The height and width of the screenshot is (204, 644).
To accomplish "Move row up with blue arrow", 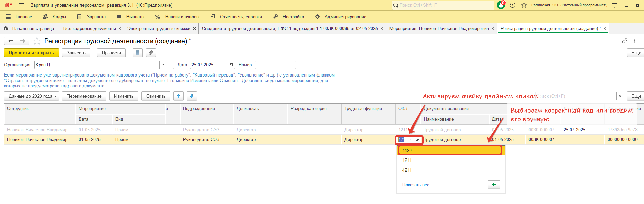I will (178, 96).
